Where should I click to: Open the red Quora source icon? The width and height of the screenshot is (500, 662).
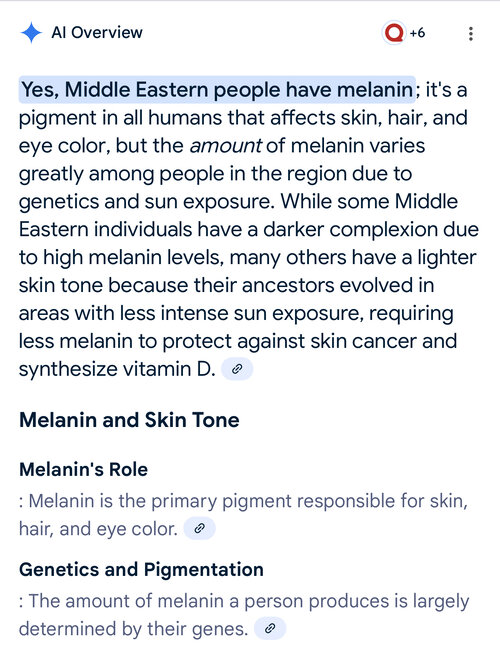(394, 33)
